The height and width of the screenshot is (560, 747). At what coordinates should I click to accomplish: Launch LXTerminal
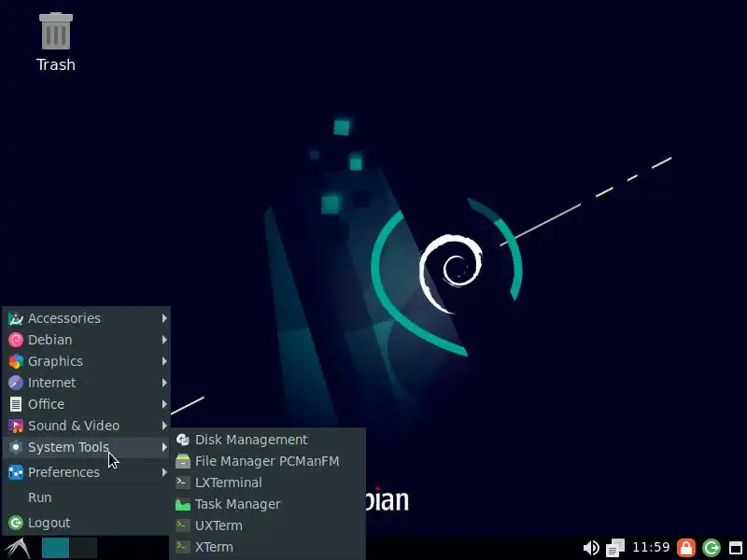coord(268,483)
